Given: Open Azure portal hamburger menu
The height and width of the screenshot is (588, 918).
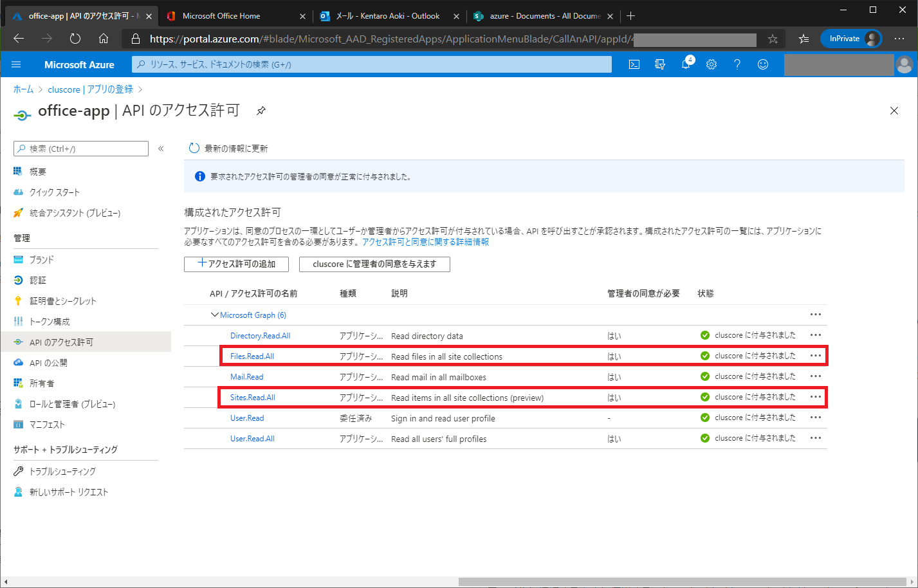Looking at the screenshot, I should [x=16, y=64].
